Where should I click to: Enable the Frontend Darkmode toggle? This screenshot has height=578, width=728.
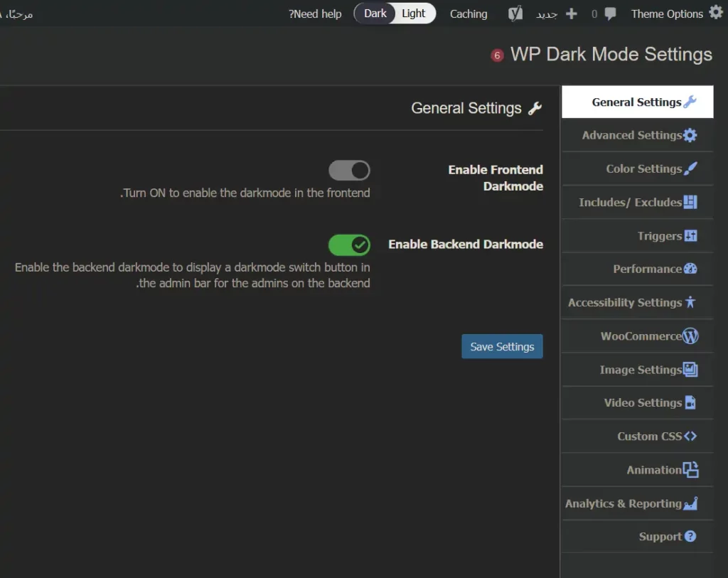click(x=349, y=171)
